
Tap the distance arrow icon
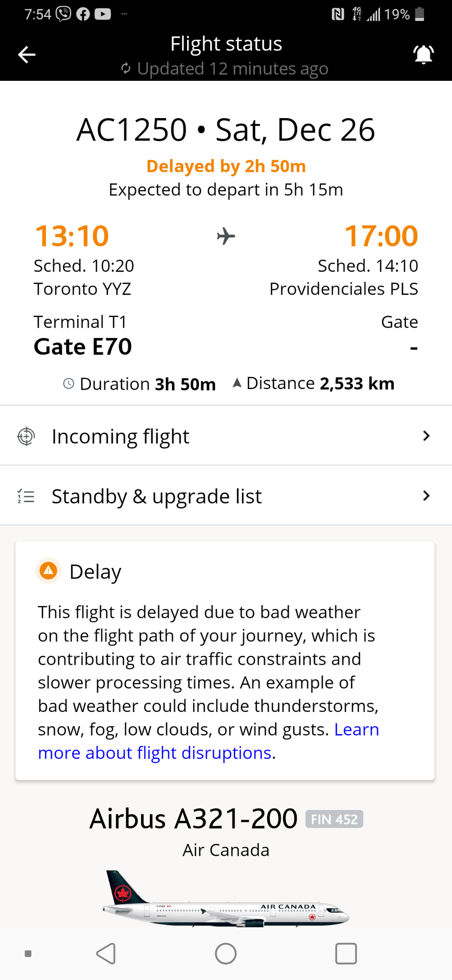coord(237,383)
